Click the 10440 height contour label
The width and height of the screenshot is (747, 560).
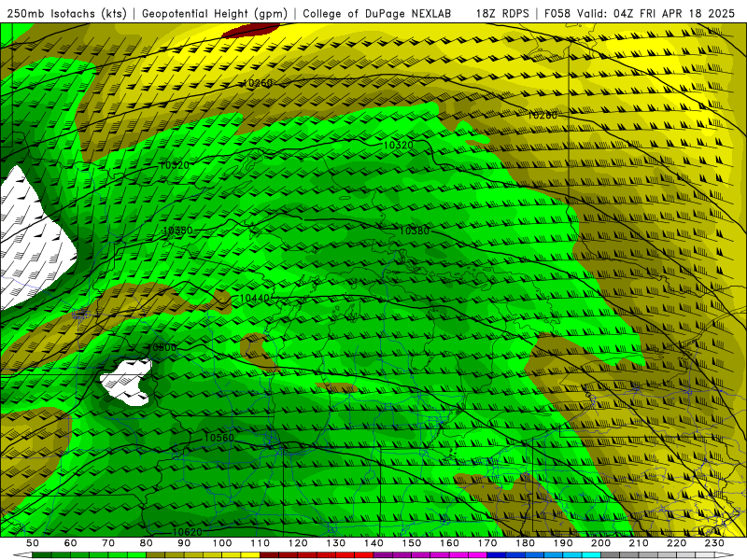(255, 298)
